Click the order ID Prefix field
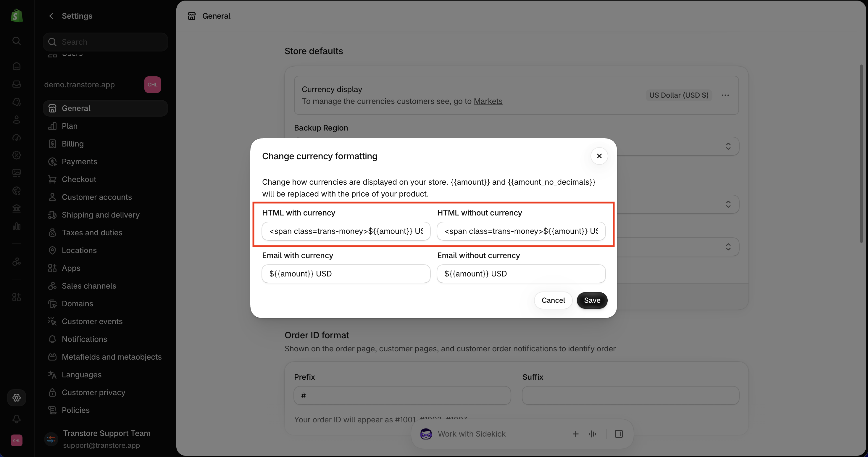The image size is (868, 457). click(402, 395)
